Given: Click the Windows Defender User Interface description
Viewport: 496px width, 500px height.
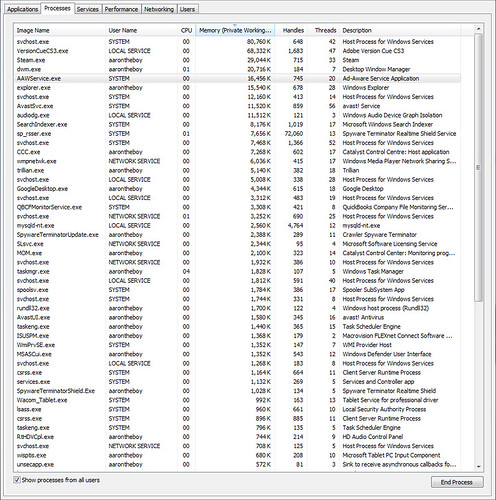Looking at the screenshot, I should [x=387, y=354].
